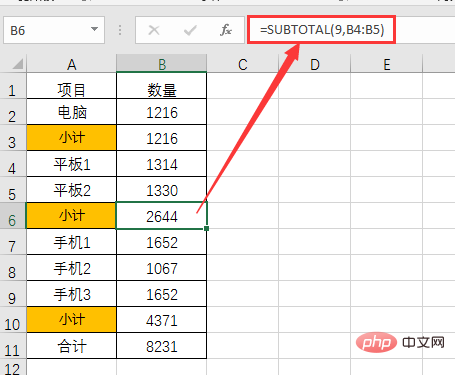This screenshot has width=455, height=375.
Task: Select row 6 header
Action: pyautogui.click(x=13, y=215)
